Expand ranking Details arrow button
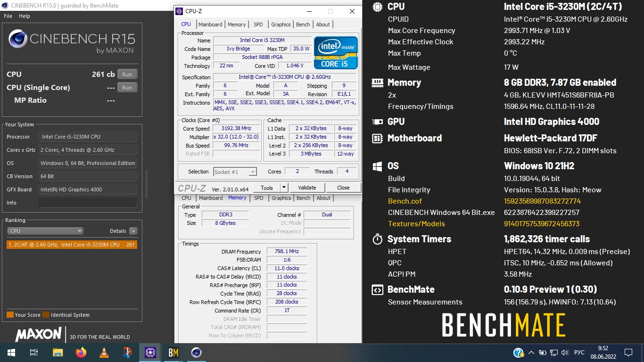Image resolution: width=644 pixels, height=362 pixels. (x=133, y=231)
